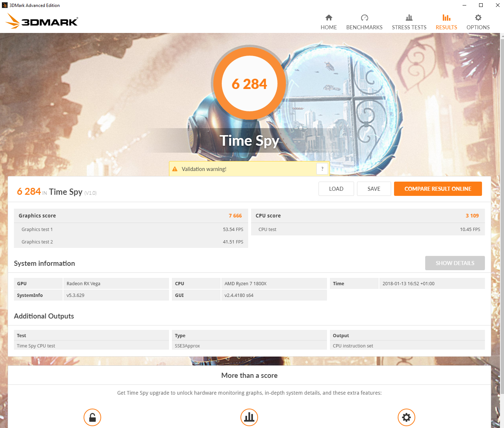
Task: Maximize the 3DMark window
Action: pos(481,5)
